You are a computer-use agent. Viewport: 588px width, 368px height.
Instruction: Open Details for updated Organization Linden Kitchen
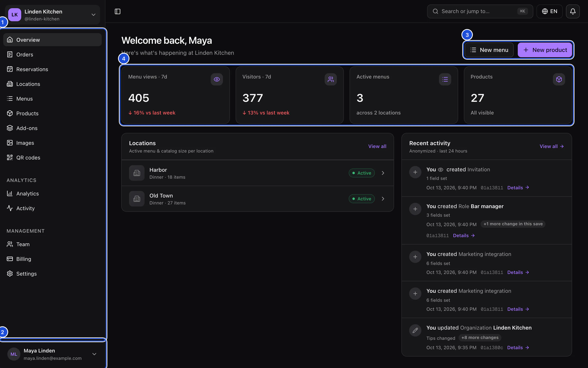point(518,348)
